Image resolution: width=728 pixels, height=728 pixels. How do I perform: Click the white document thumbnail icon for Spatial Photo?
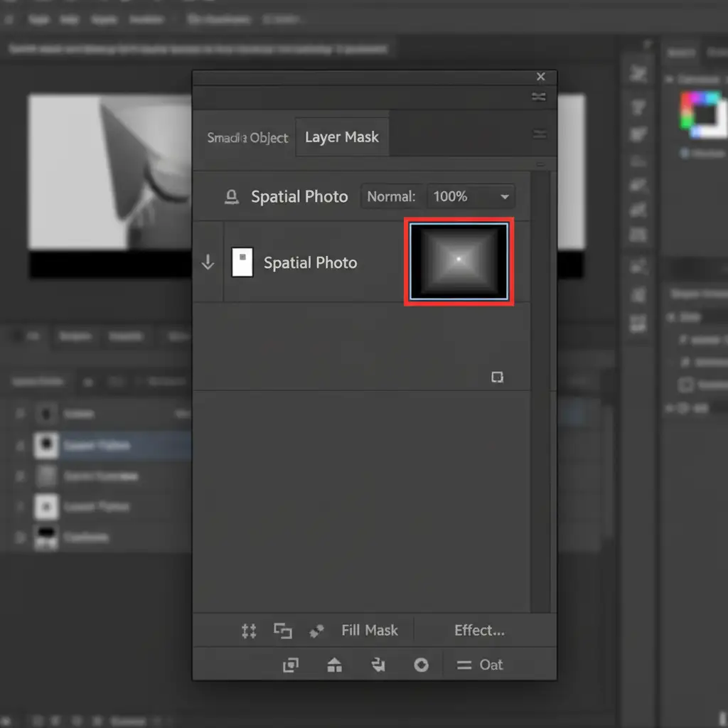242,262
